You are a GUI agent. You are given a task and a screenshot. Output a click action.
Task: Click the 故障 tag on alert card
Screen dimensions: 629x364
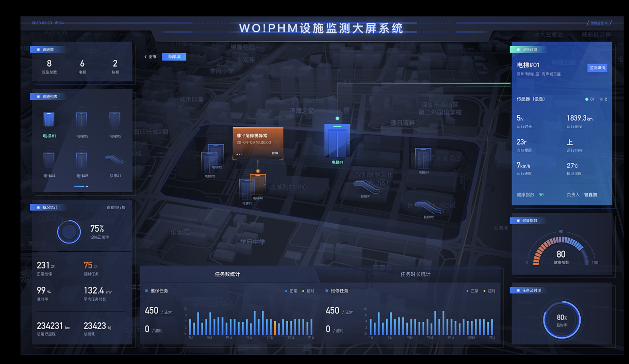click(x=274, y=153)
